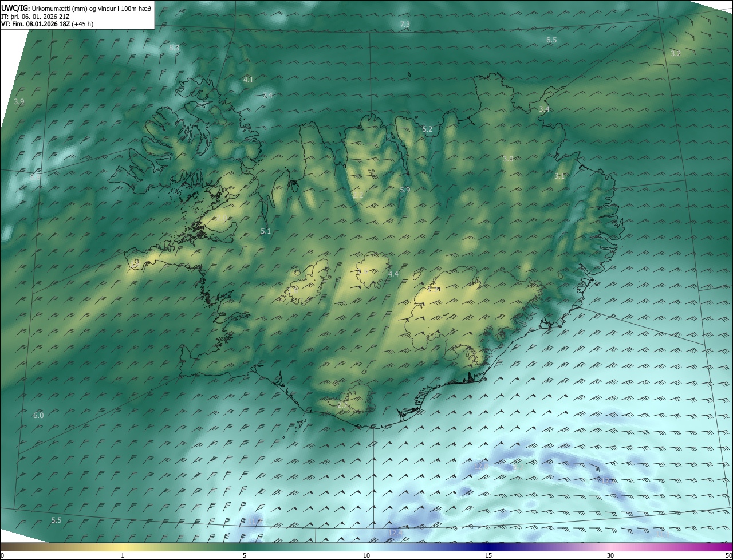The image size is (733, 560).
Task: Click the 7.4 value label on the map
Action: point(268,95)
